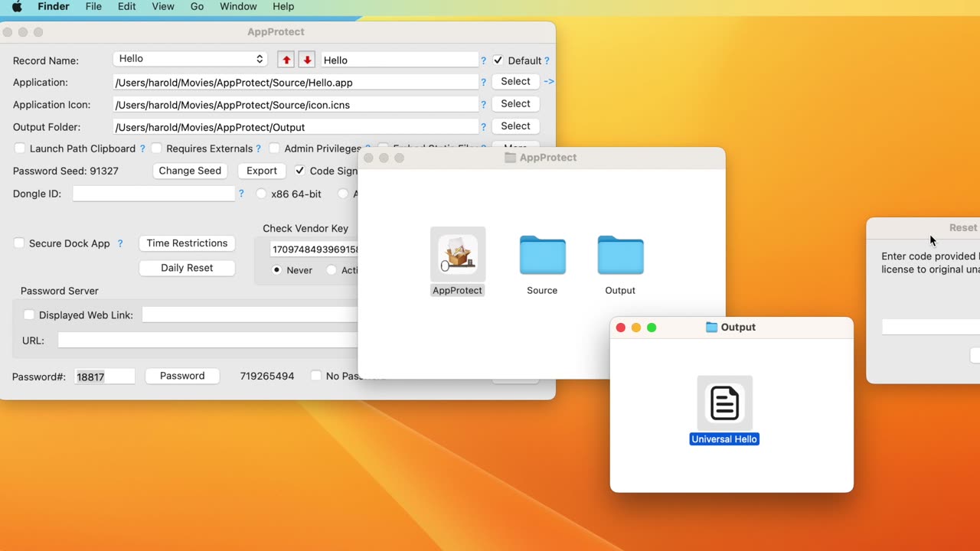Image resolution: width=980 pixels, height=551 pixels.
Task: Click the generated password 719265494
Action: pyautogui.click(x=267, y=376)
